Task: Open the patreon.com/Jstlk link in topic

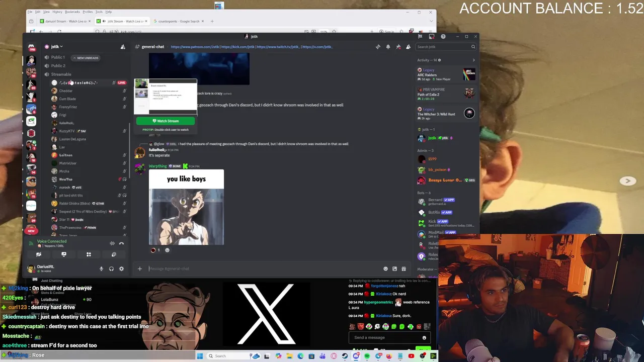Action: tap(195, 47)
